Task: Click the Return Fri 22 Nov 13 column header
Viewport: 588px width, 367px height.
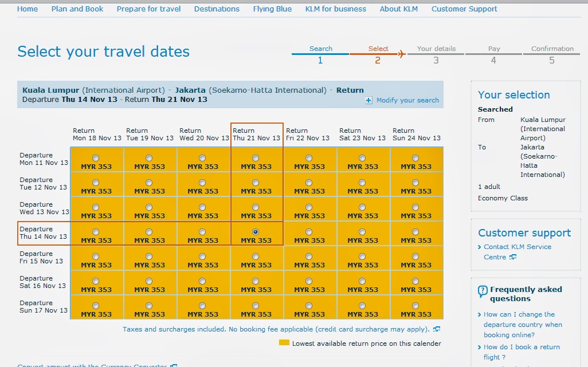Action: (x=308, y=135)
